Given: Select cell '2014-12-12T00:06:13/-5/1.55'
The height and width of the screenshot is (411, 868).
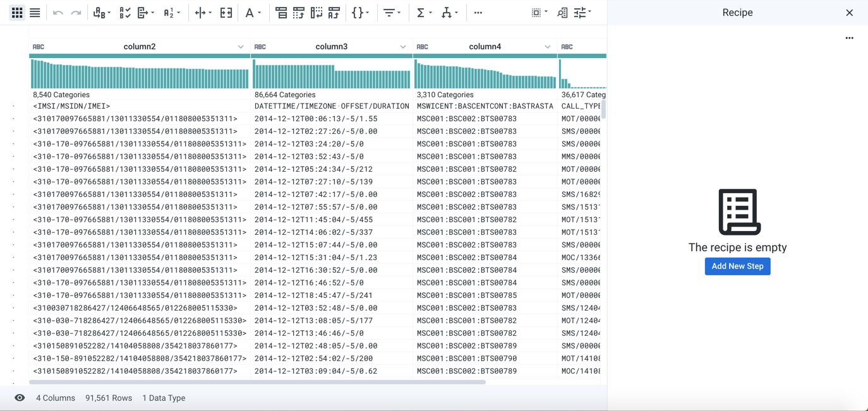Looking at the screenshot, I should [332, 119].
